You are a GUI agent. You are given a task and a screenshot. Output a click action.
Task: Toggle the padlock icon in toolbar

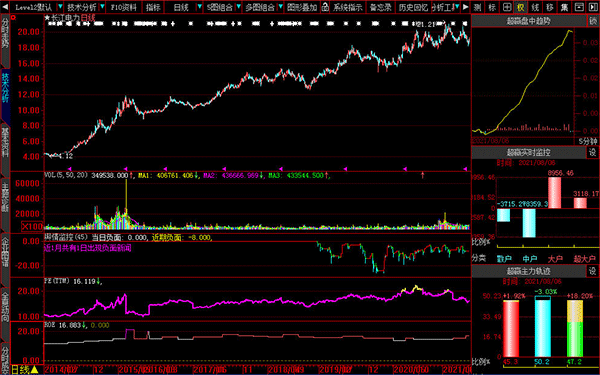point(325,7)
